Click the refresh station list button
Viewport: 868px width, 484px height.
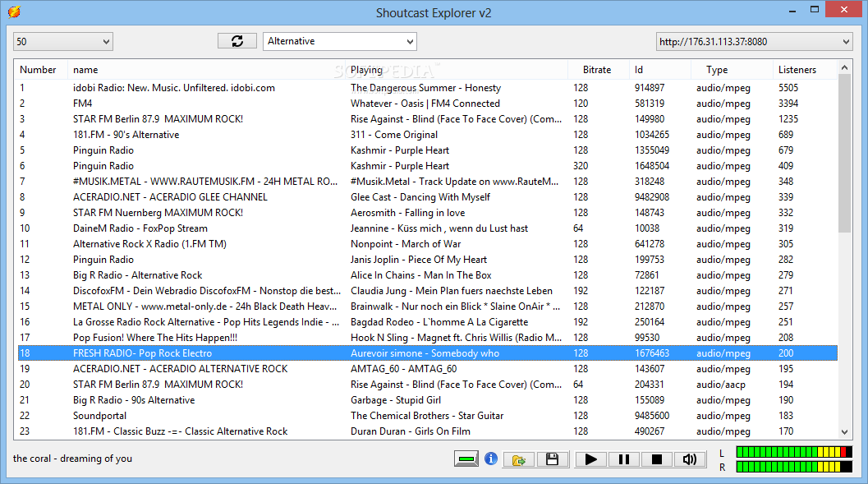pyautogui.click(x=237, y=41)
